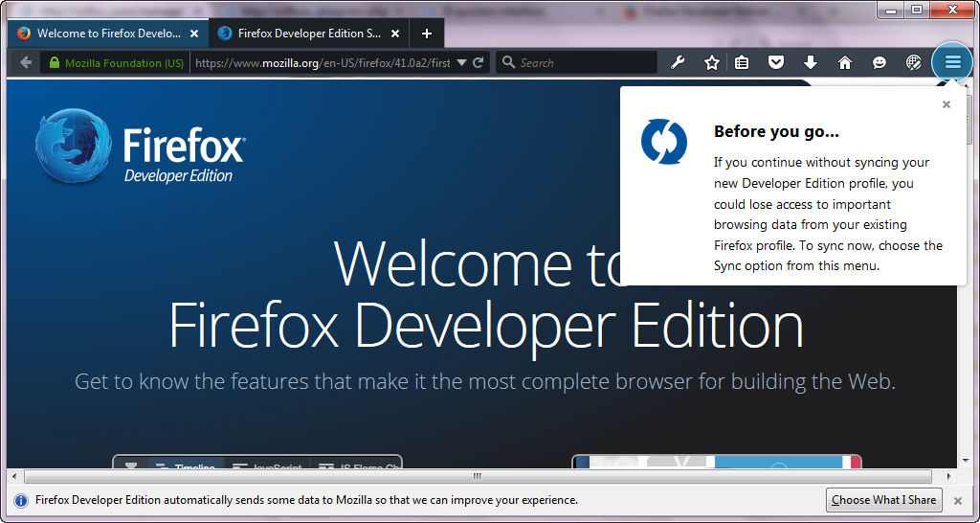Viewport: 980px width, 523px height.
Task: Go to Home page icon
Action: point(845,62)
